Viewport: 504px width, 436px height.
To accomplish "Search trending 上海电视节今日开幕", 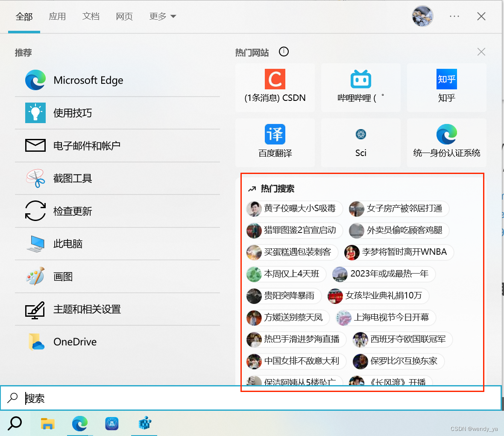I will [386, 318].
